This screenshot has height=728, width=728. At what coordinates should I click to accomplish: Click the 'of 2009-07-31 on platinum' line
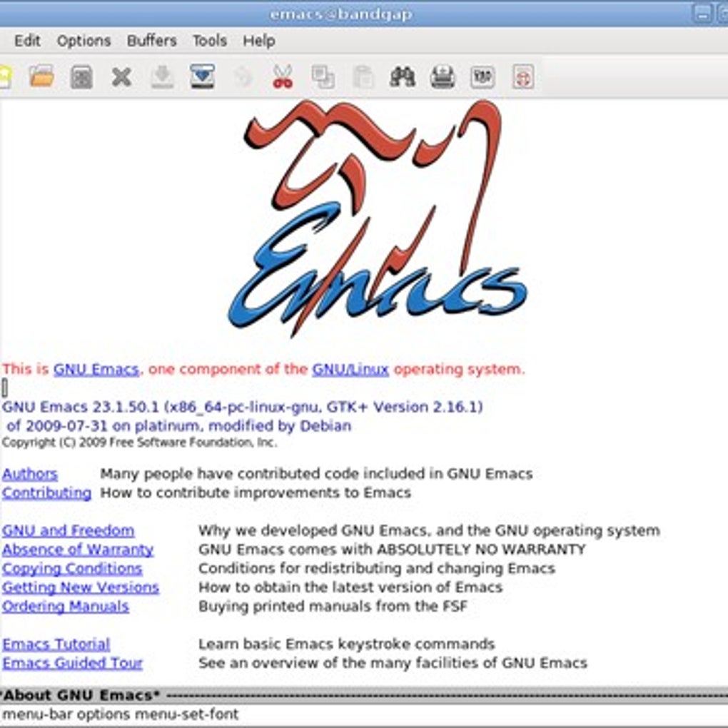[x=178, y=426]
